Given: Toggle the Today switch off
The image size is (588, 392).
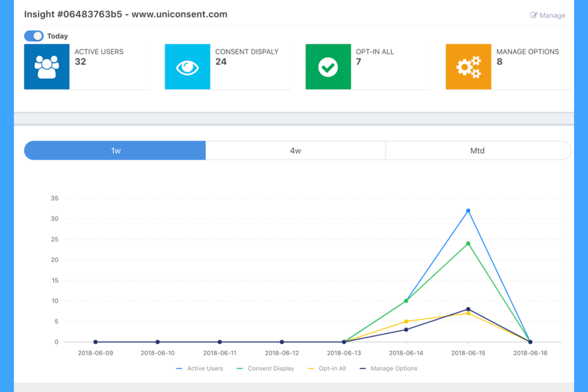Looking at the screenshot, I should coord(34,36).
